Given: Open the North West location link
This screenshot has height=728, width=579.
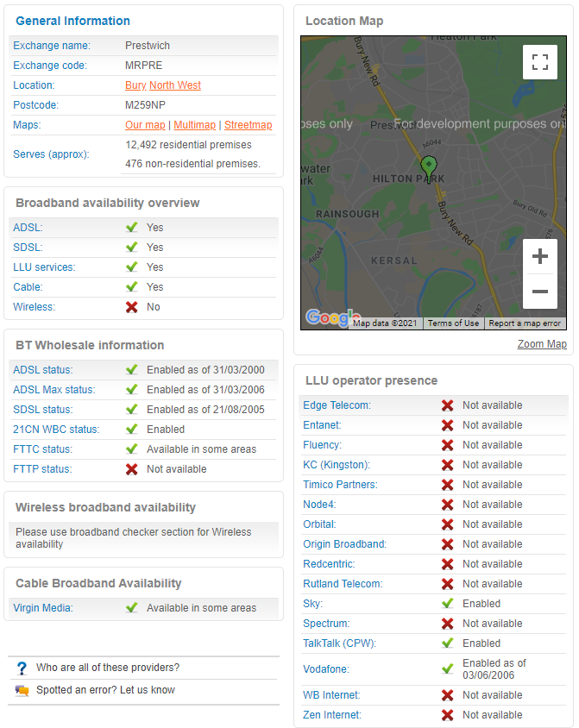Looking at the screenshot, I should pos(175,85).
